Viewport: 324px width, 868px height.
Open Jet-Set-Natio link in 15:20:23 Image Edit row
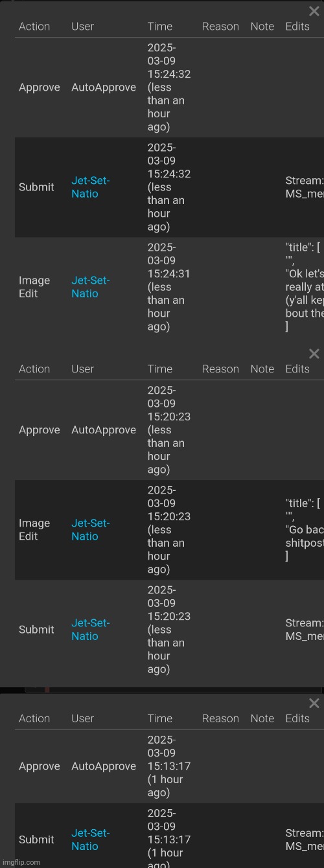tap(90, 530)
